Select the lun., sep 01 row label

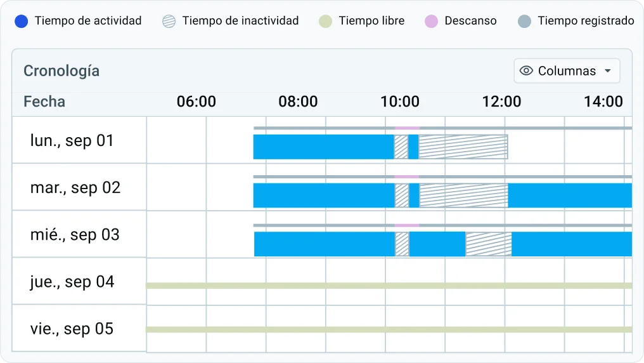72,141
